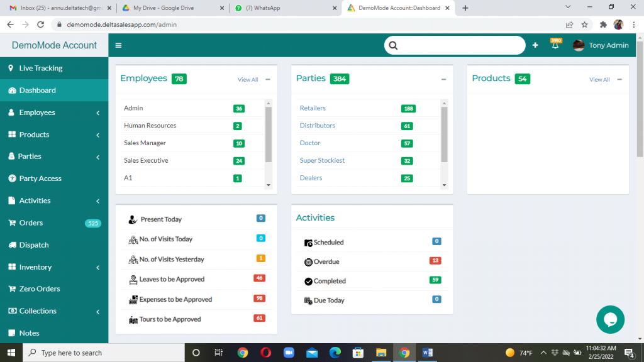Click the Sales Manager row

point(193,143)
